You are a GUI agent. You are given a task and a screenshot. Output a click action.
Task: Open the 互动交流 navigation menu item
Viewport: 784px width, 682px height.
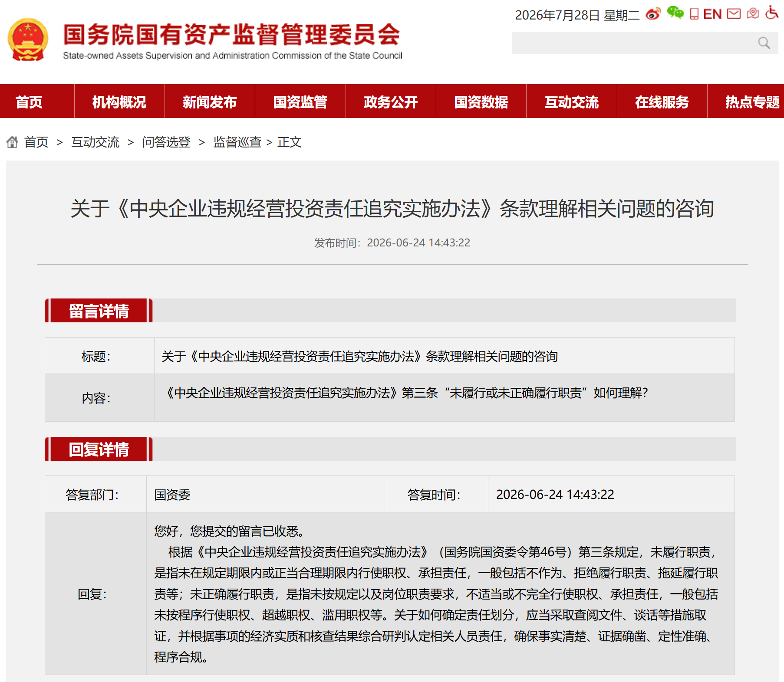572,102
